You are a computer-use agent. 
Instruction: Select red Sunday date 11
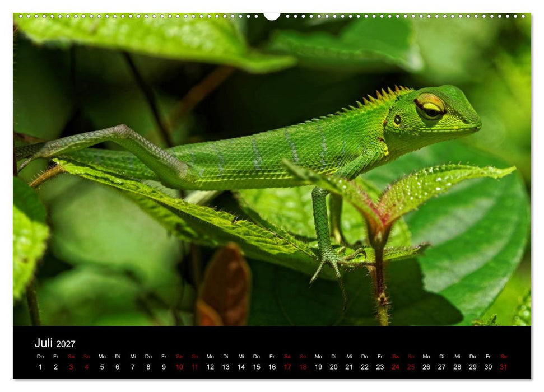point(194,367)
